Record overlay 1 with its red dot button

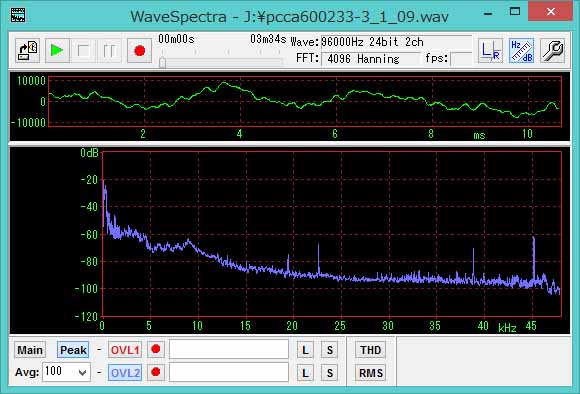[156, 349]
